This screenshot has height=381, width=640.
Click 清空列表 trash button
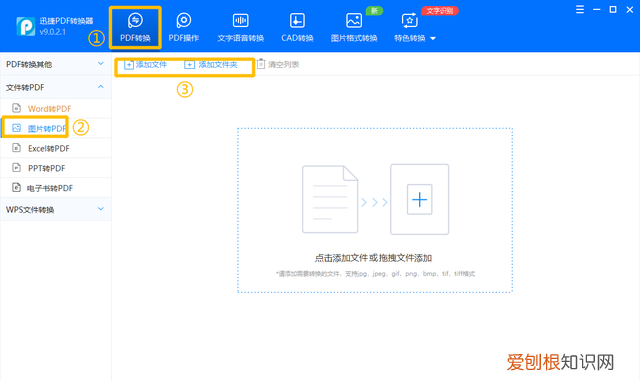click(278, 64)
